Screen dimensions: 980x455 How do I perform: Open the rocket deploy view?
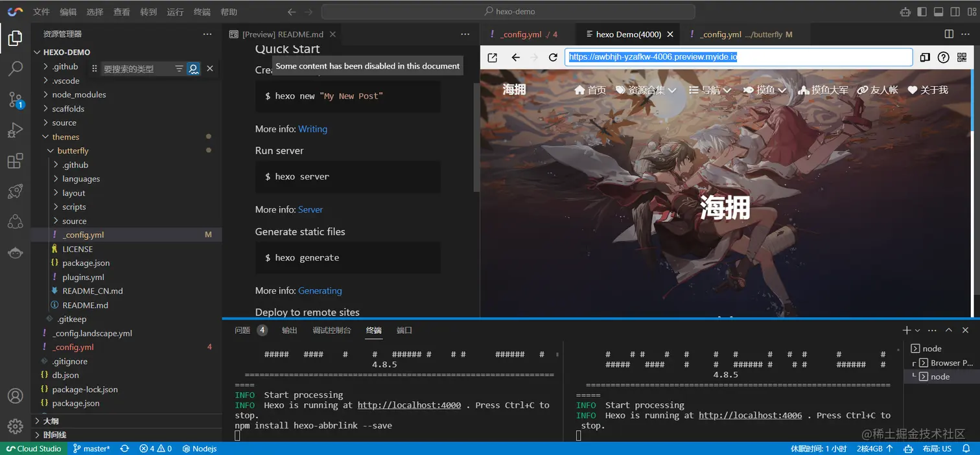(x=15, y=192)
